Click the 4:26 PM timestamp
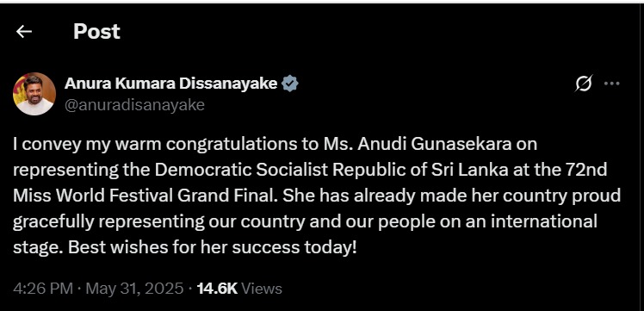The width and height of the screenshot is (644, 311). point(43,289)
